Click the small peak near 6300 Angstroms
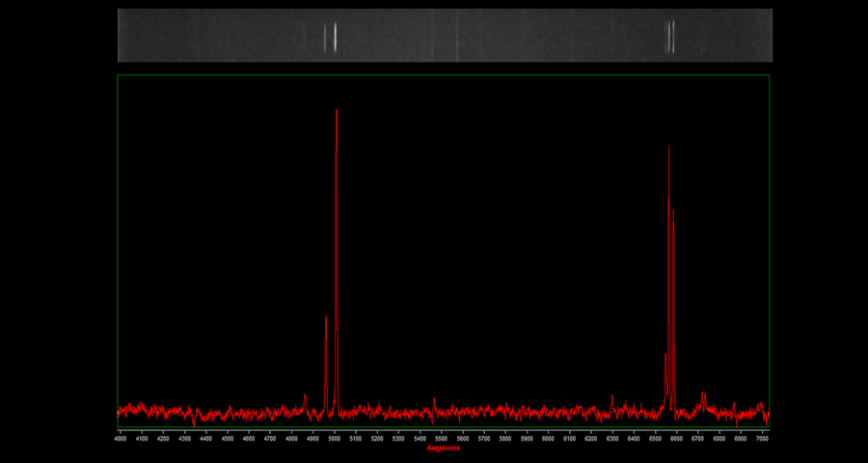This screenshot has width=868, height=463. (611, 397)
